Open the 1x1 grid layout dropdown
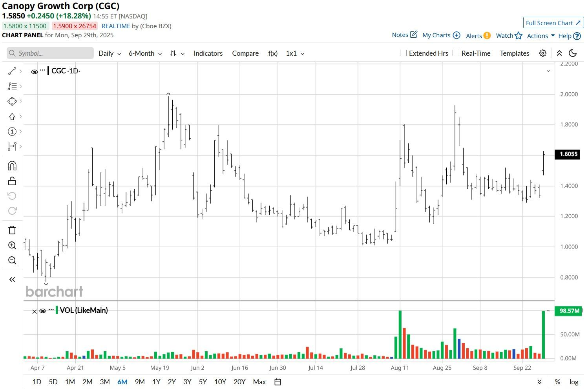The height and width of the screenshot is (389, 588). 295,53
